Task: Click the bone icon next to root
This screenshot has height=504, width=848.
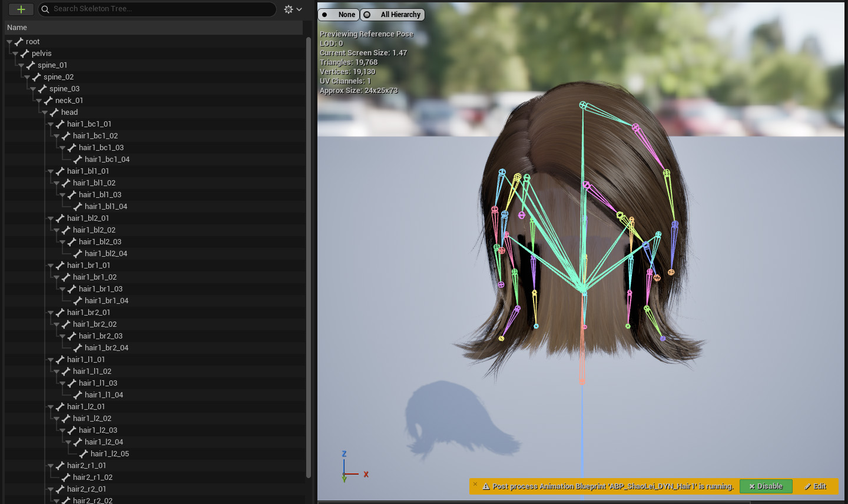Action: click(x=19, y=42)
